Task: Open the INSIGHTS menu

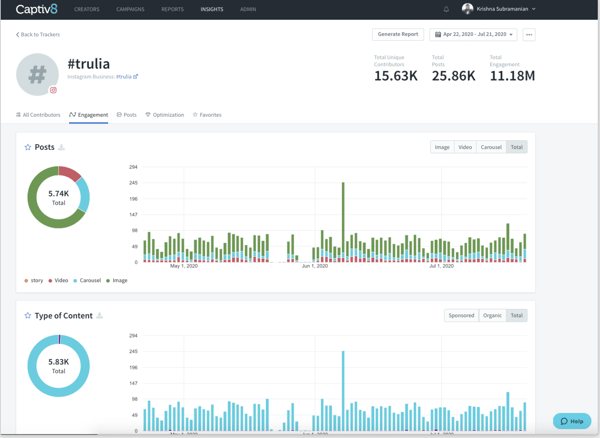Action: 212,9
